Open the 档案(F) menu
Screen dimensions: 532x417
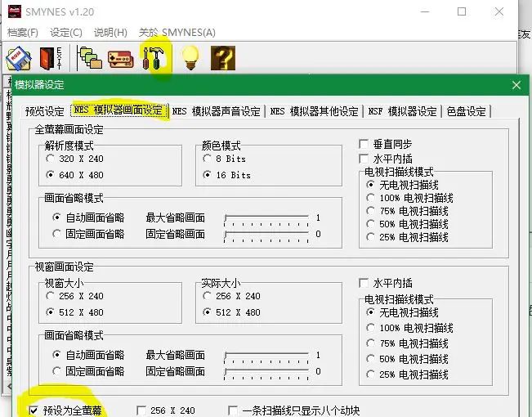(x=23, y=33)
